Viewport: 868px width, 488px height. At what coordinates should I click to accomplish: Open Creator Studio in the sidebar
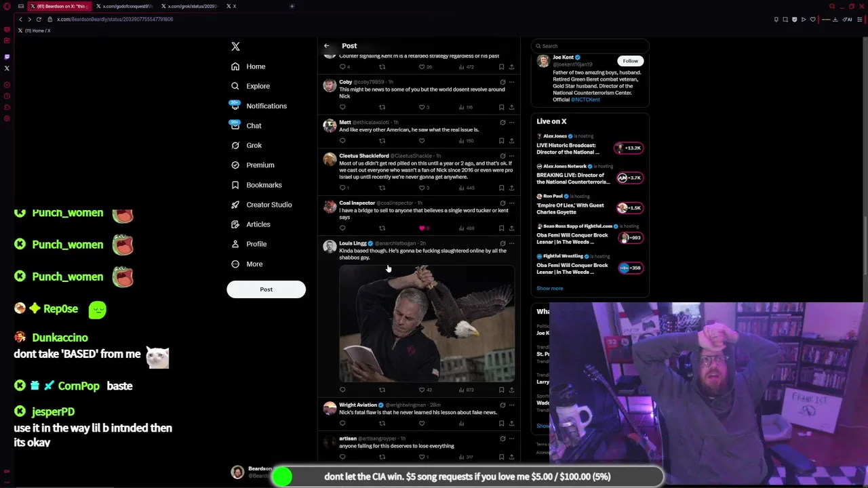click(261, 204)
